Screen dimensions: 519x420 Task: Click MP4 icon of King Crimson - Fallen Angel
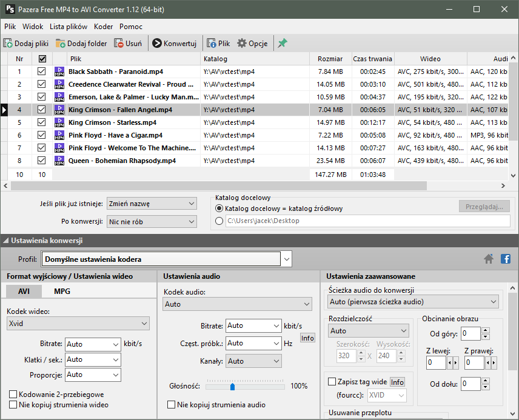coord(59,110)
